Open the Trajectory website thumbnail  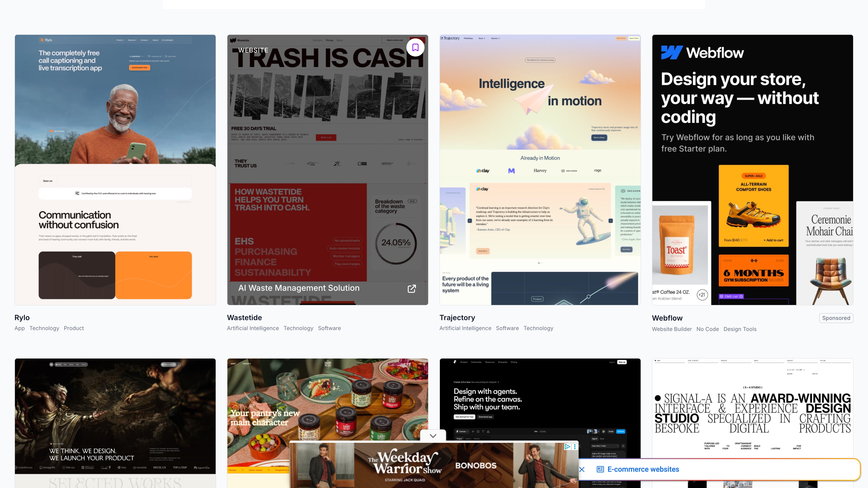pos(540,170)
